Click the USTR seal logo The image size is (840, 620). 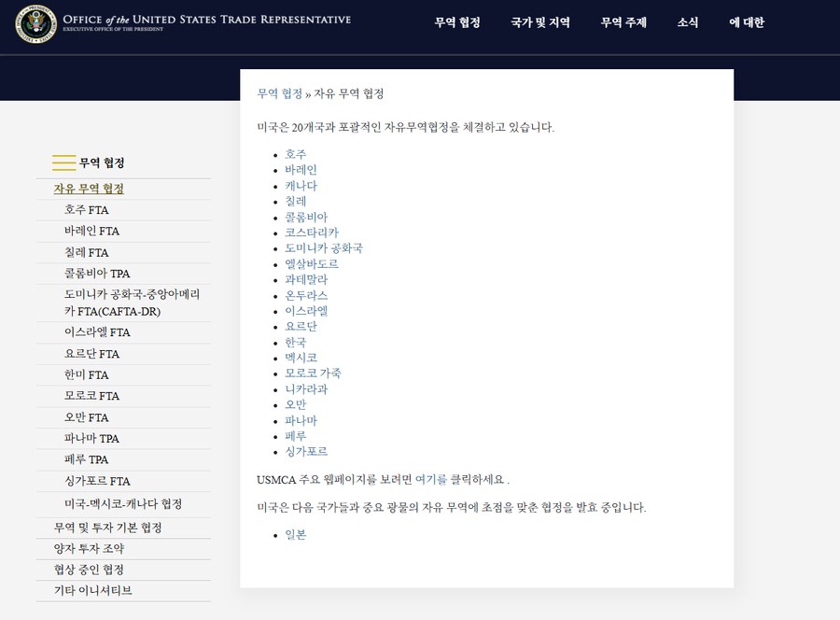click(x=35, y=24)
